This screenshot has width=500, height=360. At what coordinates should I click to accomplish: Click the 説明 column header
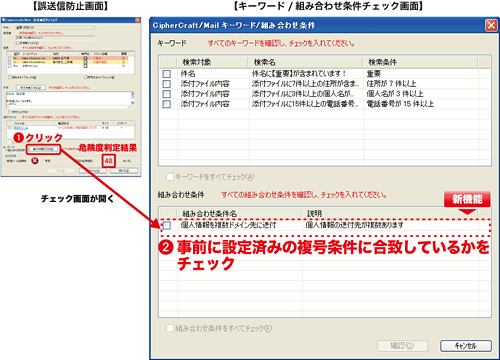[x=314, y=213]
